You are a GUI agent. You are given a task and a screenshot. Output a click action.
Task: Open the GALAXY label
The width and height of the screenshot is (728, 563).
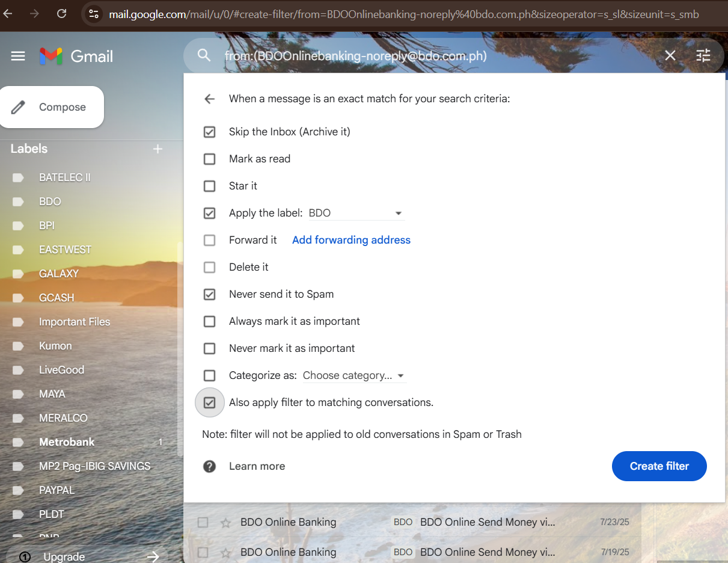[x=59, y=274]
